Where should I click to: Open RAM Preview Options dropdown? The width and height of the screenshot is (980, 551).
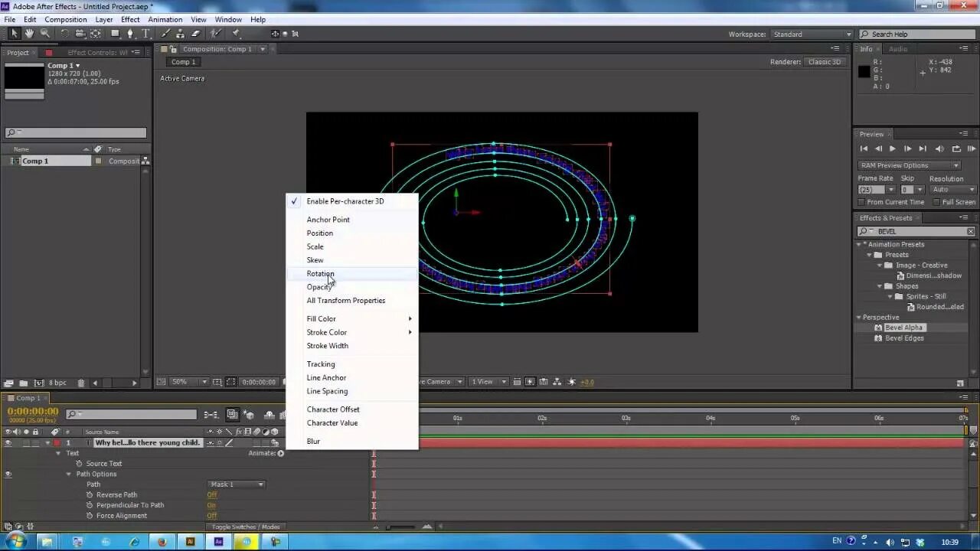[909, 165]
